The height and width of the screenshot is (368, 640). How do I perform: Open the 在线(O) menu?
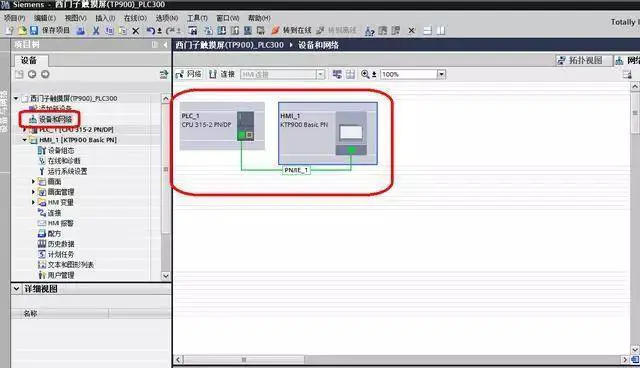pyautogui.click(x=135, y=18)
